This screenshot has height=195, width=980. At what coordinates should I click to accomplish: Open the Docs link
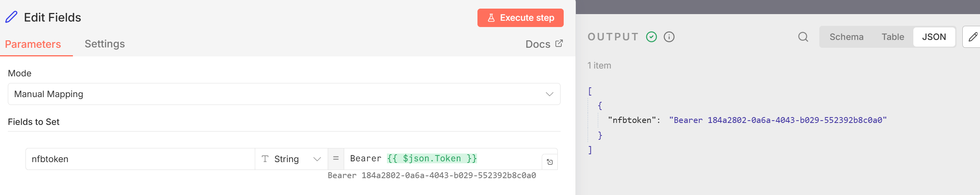point(538,44)
